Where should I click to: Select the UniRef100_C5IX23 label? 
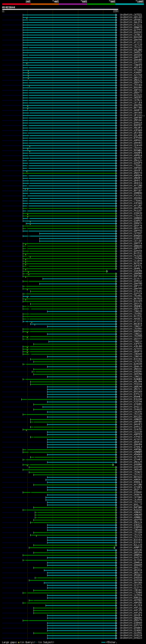pos(131,47)
